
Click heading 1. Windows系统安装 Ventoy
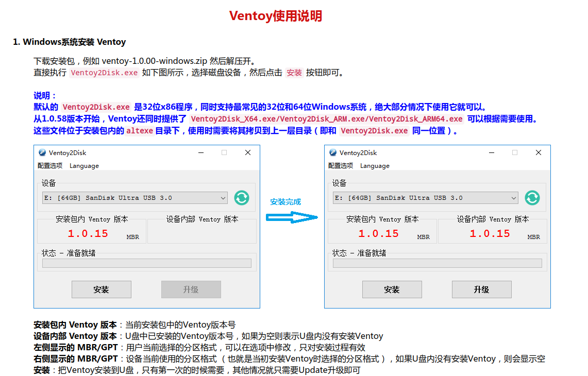[70, 42]
